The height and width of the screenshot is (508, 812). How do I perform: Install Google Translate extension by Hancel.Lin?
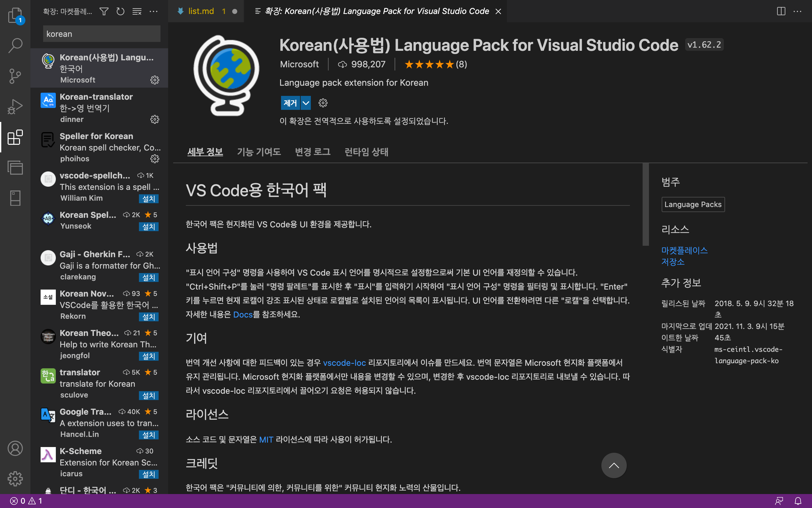[149, 435]
